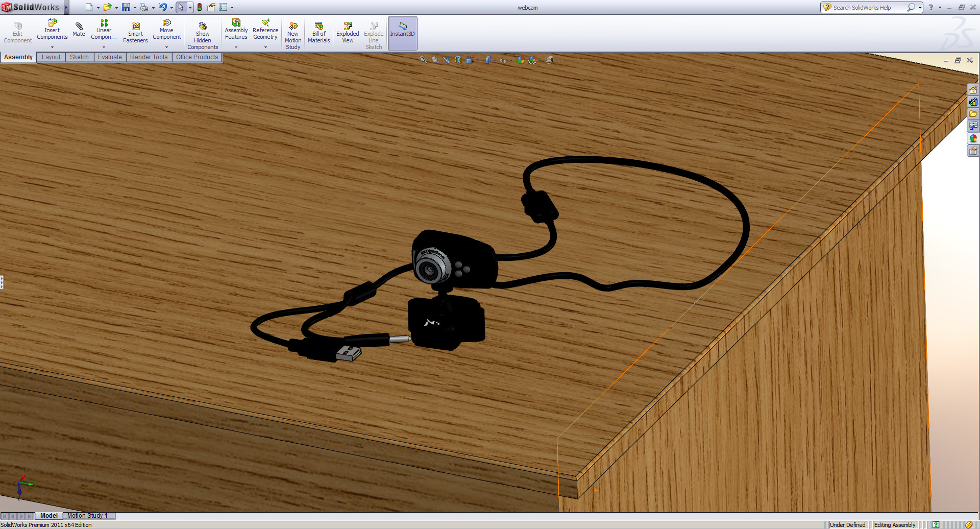
Task: Click Show Hidden Components
Action: point(203,36)
